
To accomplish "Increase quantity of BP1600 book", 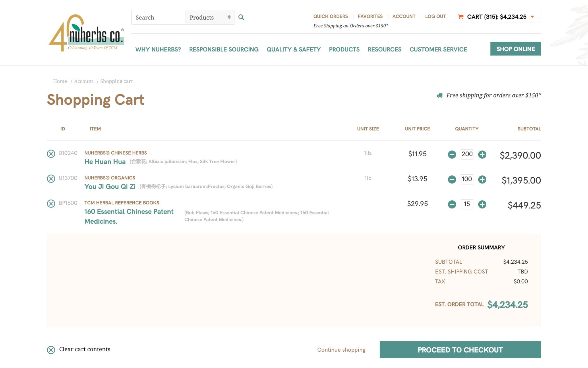I will coord(482,205).
